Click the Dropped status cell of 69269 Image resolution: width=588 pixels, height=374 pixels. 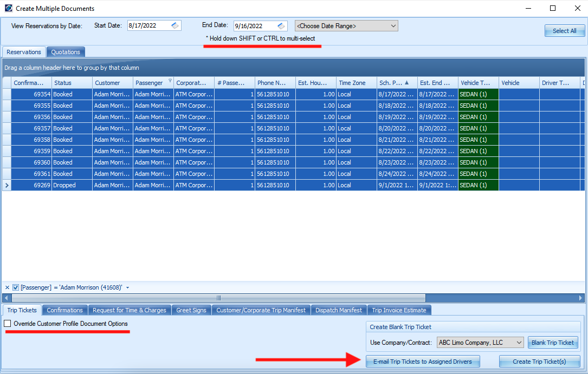72,185
